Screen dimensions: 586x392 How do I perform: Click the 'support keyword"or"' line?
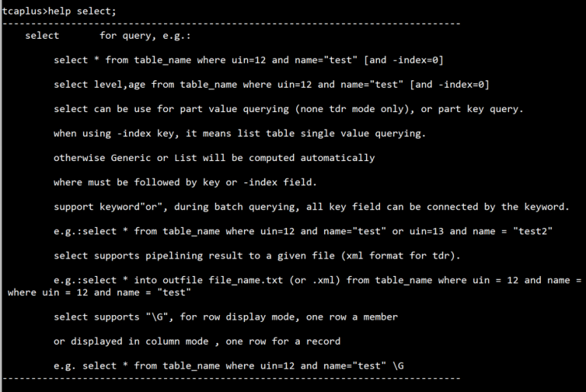(311, 207)
